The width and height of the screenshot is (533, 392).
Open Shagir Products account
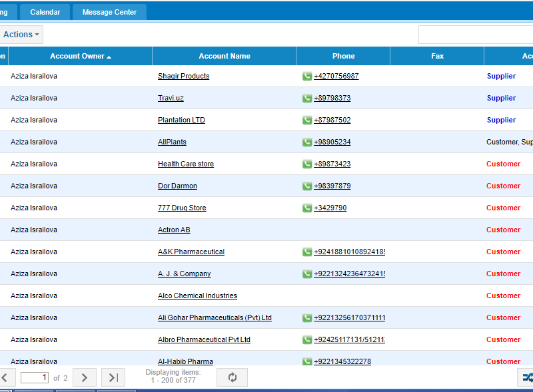point(184,76)
